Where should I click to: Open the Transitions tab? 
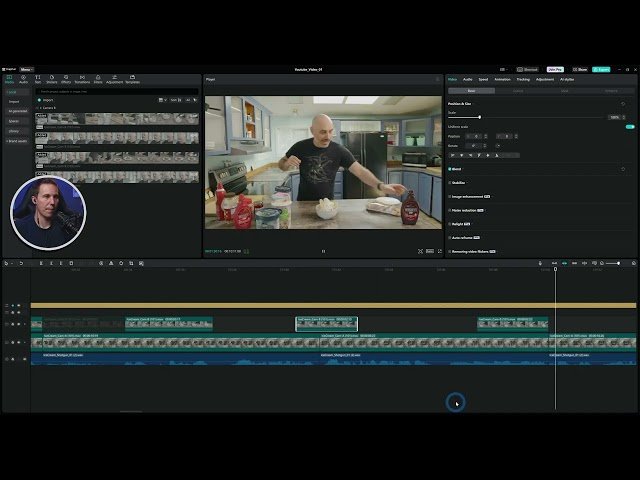pos(82,79)
